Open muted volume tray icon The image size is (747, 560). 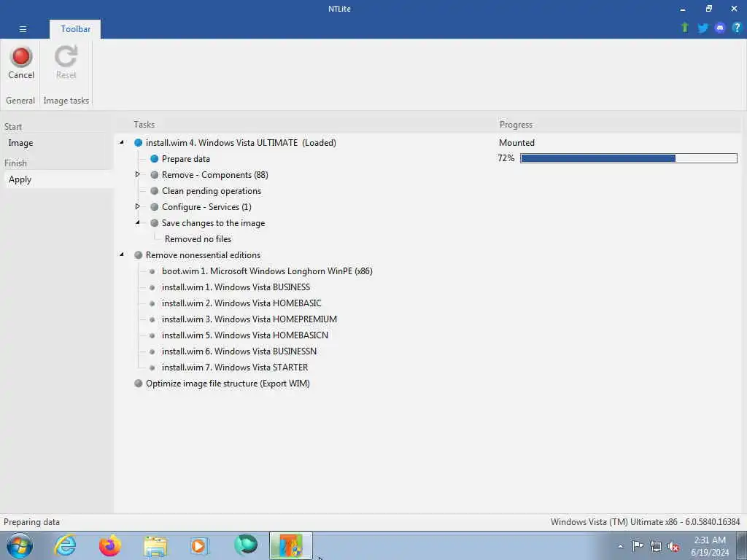pos(673,546)
